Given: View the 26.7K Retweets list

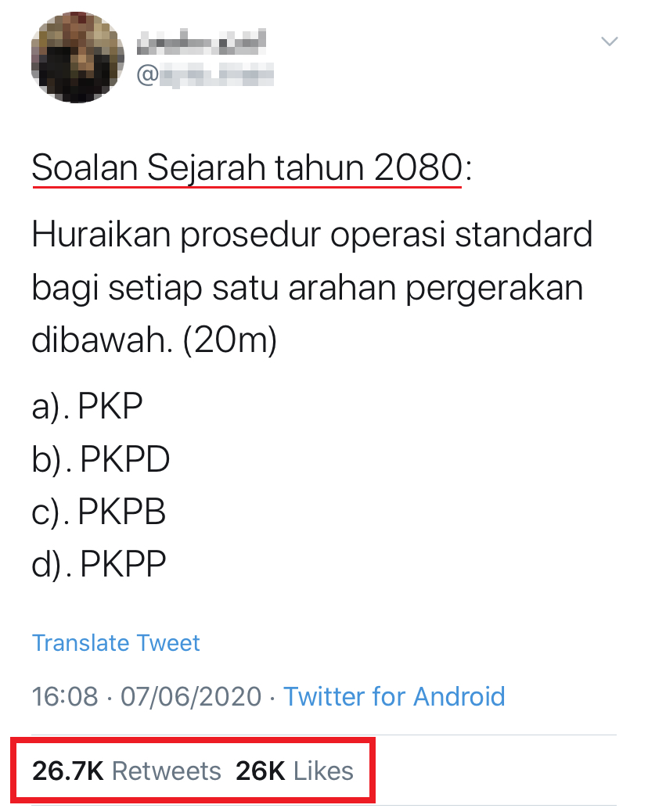Looking at the screenshot, I should point(127,771).
